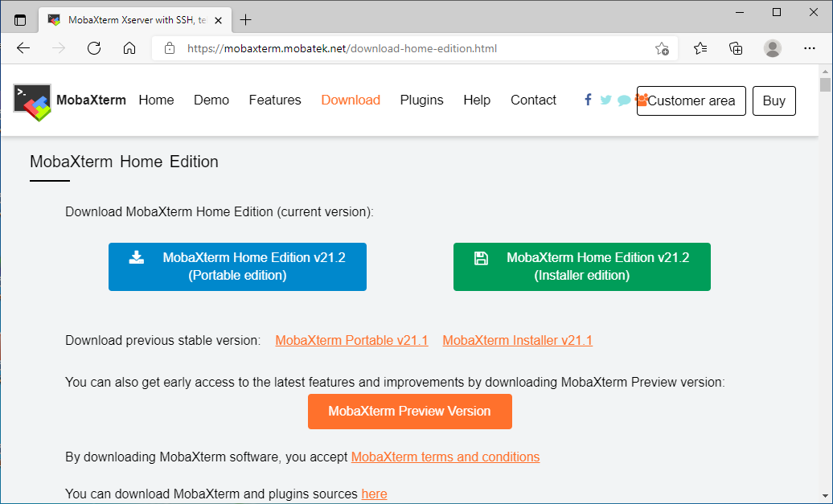
Task: View site information lock icon
Action: pos(170,48)
